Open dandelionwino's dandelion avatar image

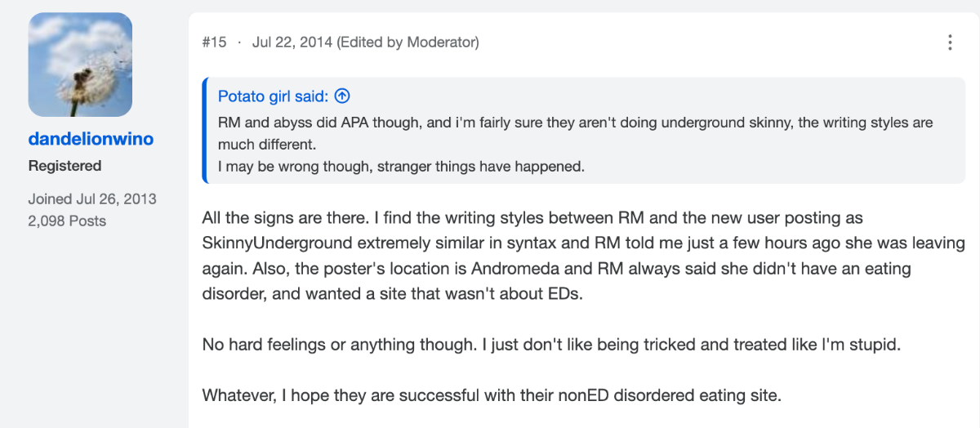tap(80, 65)
